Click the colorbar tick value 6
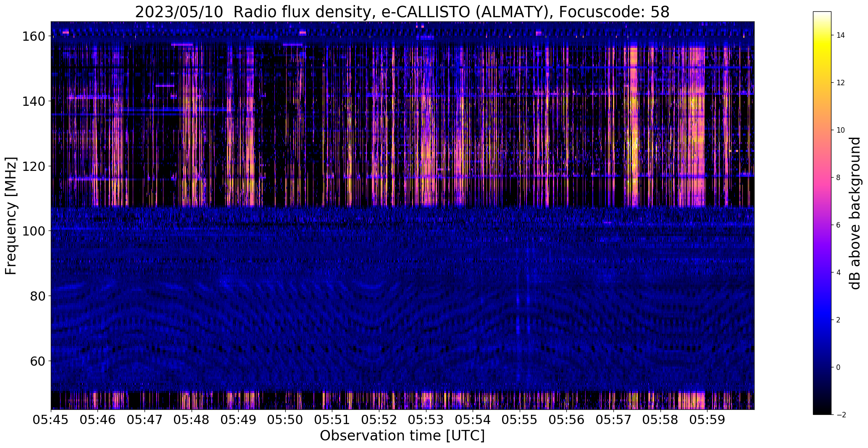 pos(839,225)
